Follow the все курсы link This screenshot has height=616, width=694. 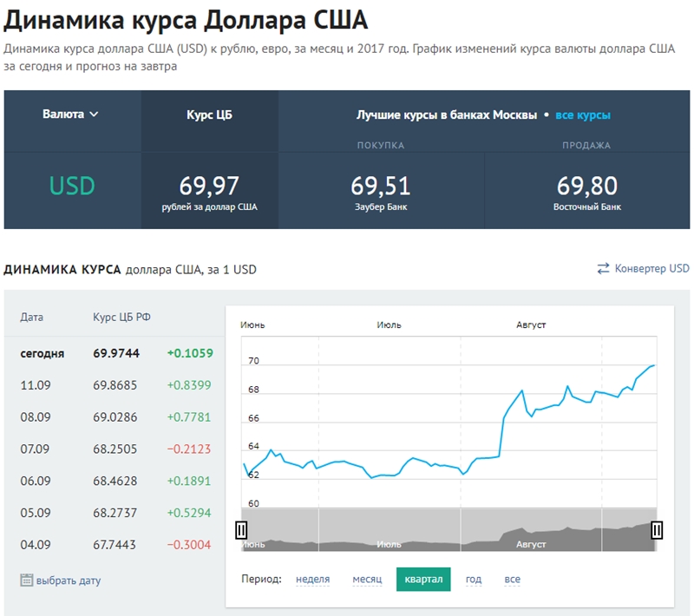[x=583, y=115]
